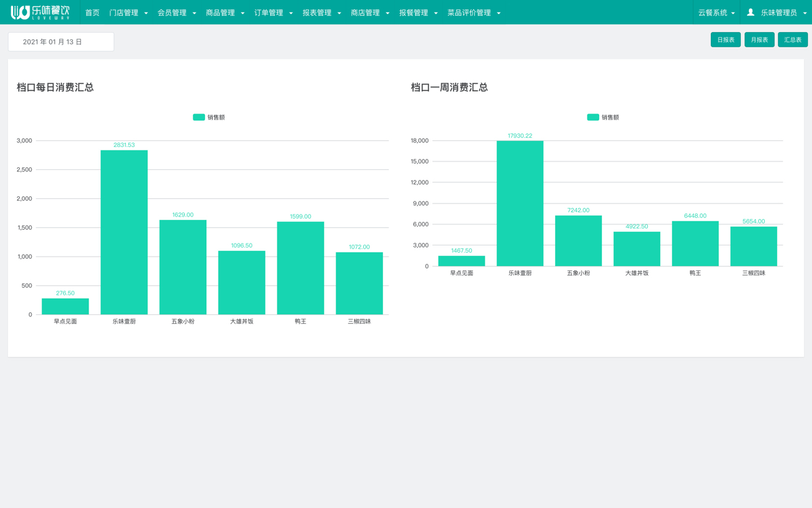Open the 商店管理 dropdown
Image resolution: width=812 pixels, height=508 pixels.
point(370,12)
